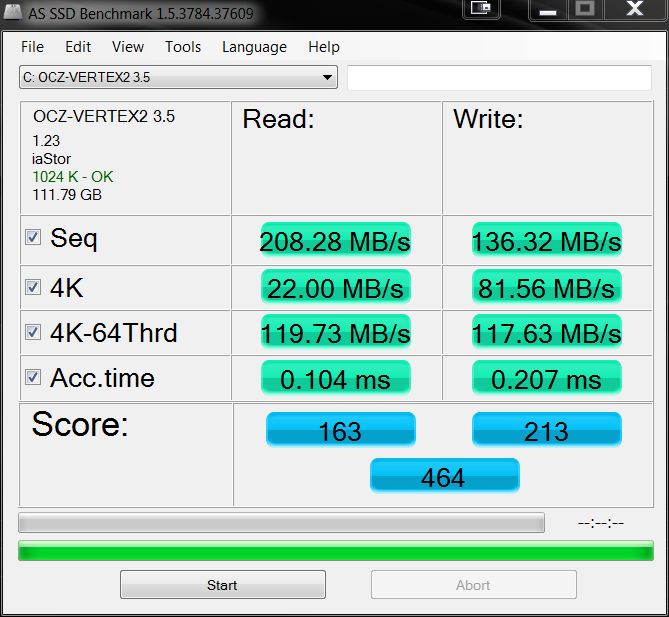The image size is (669, 617).
Task: Open the Language menu
Action: [254, 47]
